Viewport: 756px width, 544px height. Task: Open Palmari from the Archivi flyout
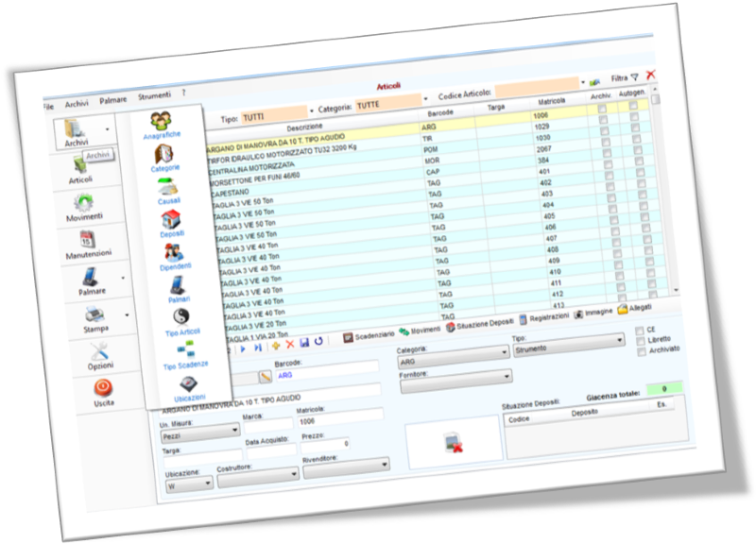179,289
